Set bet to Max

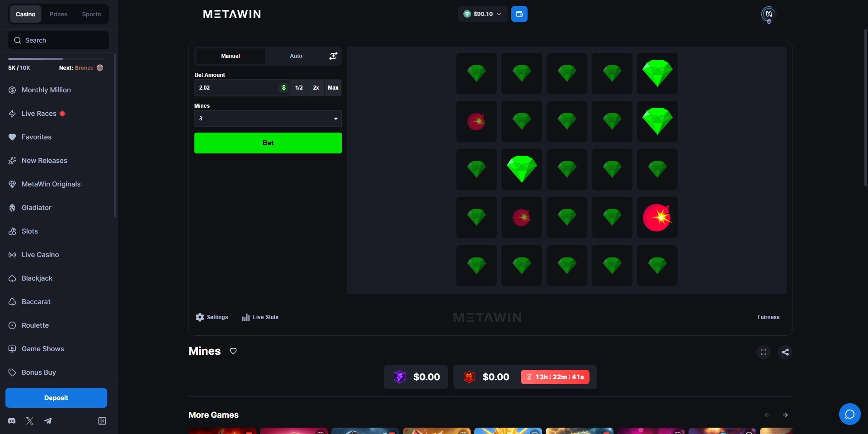pos(333,88)
